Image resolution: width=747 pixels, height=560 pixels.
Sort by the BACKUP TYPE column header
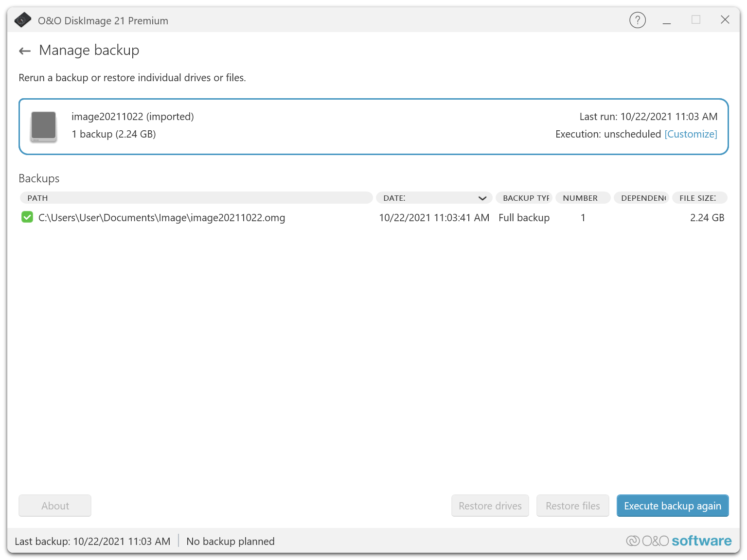524,198
